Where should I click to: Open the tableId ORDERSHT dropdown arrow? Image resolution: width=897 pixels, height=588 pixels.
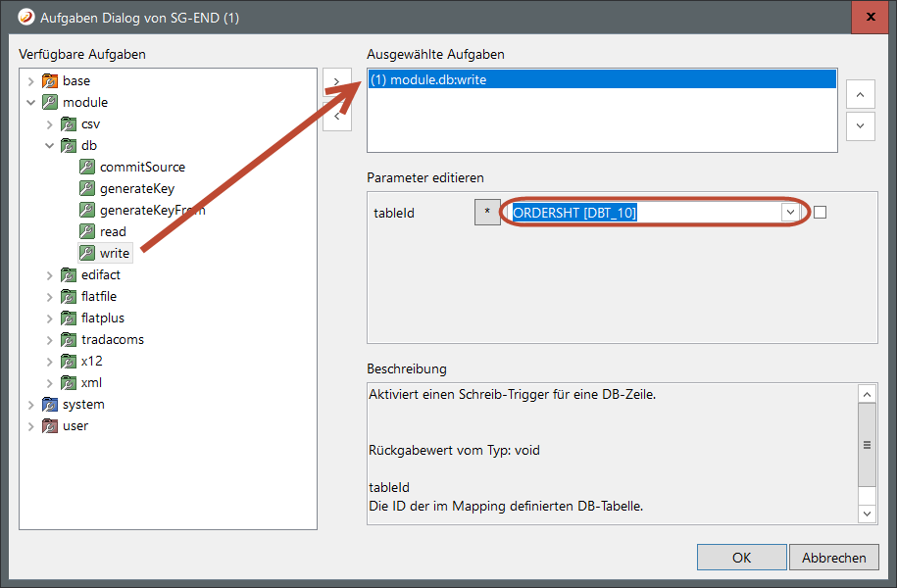789,213
